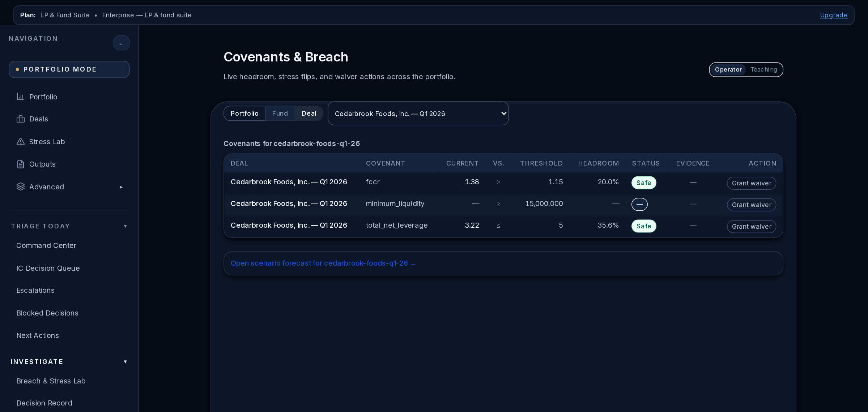Image resolution: width=868 pixels, height=412 pixels.
Task: Click the Safe status badge for fccr
Action: click(x=644, y=183)
